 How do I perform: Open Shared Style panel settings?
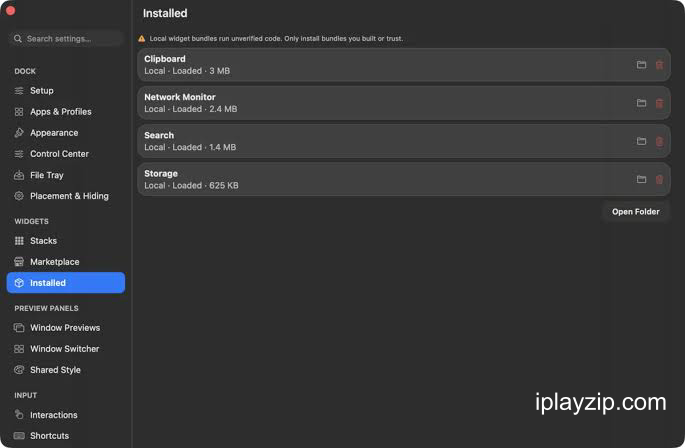point(66,370)
